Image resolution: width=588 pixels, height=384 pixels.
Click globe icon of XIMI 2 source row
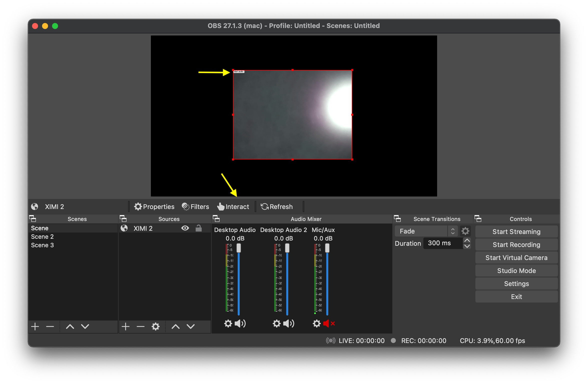(124, 228)
